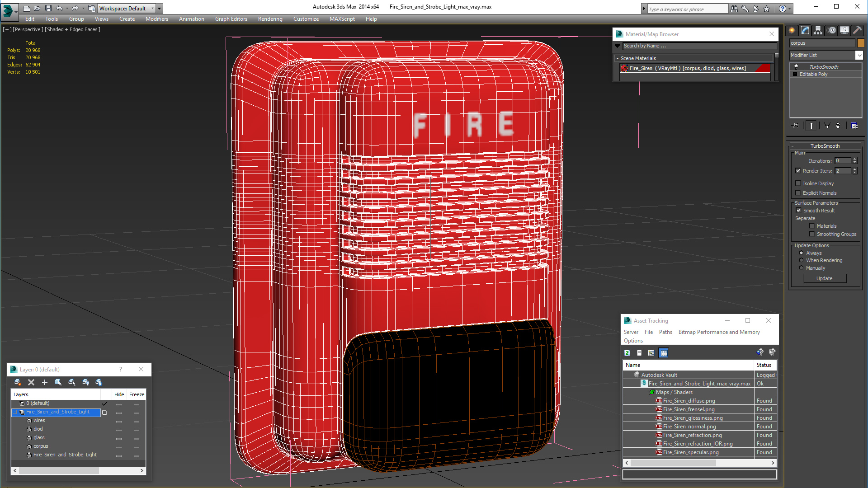The width and height of the screenshot is (868, 488).
Task: Open the Rendering menu
Action: [270, 19]
